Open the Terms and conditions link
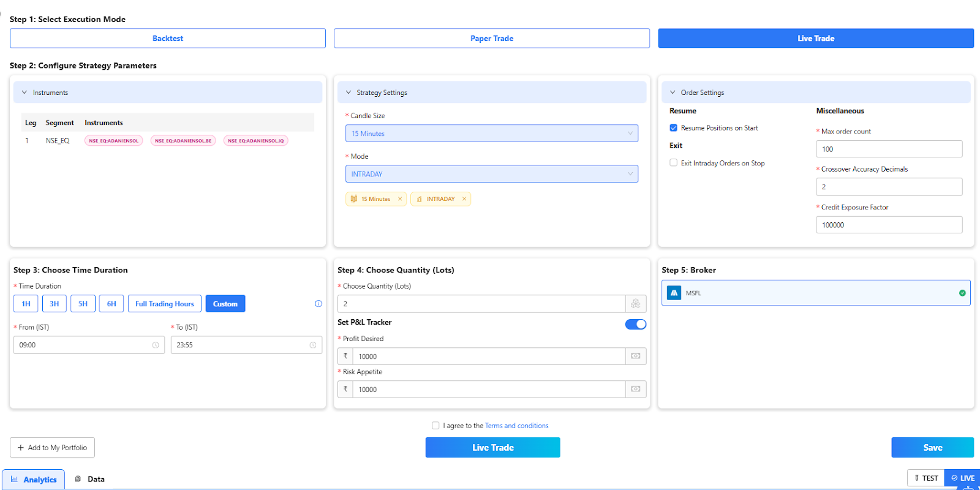The width and height of the screenshot is (980, 490). 516,426
